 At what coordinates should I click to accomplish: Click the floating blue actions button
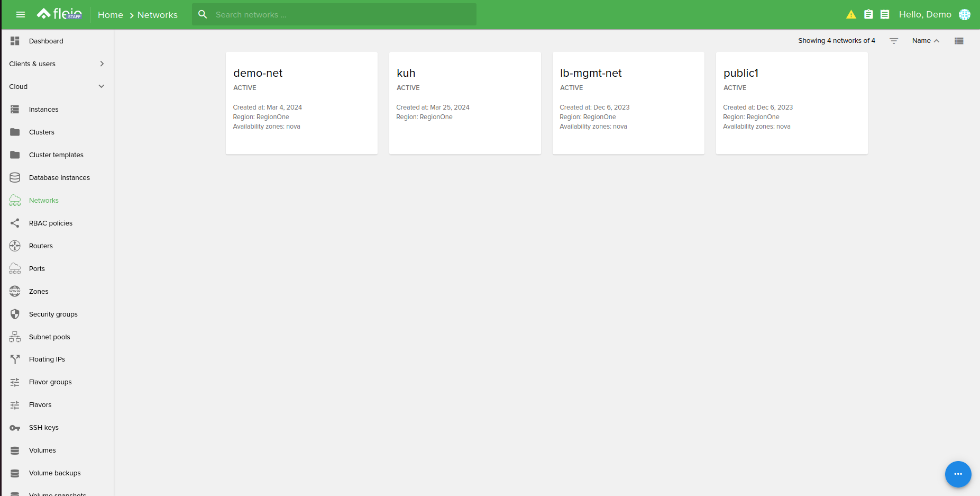pyautogui.click(x=958, y=474)
